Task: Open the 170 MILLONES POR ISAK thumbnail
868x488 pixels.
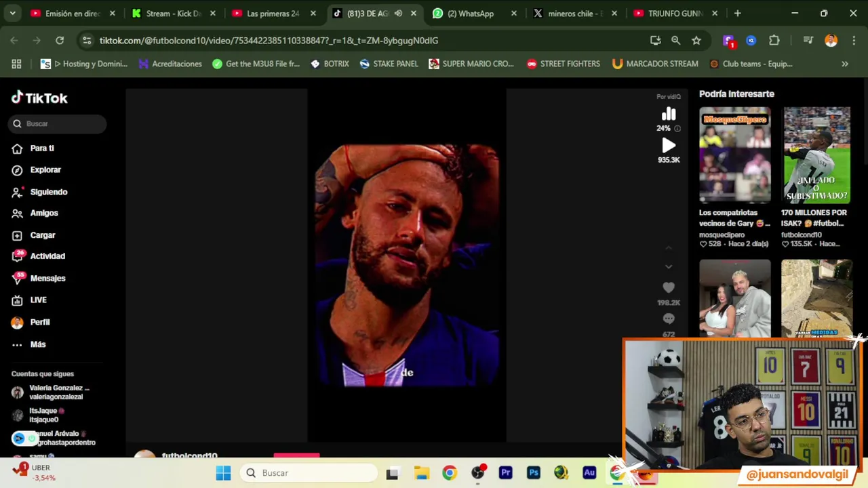Action: click(817, 155)
